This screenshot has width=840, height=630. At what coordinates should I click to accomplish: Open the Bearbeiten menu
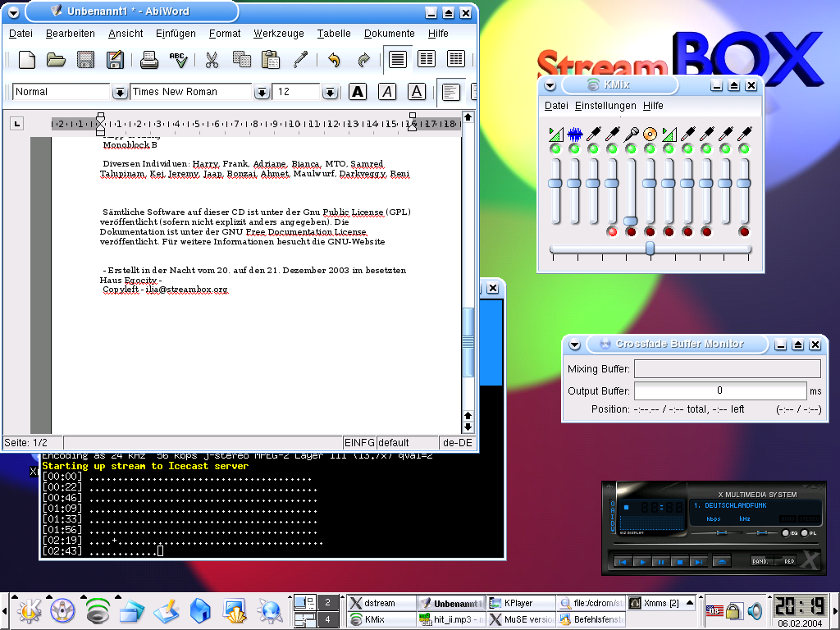[x=71, y=33]
